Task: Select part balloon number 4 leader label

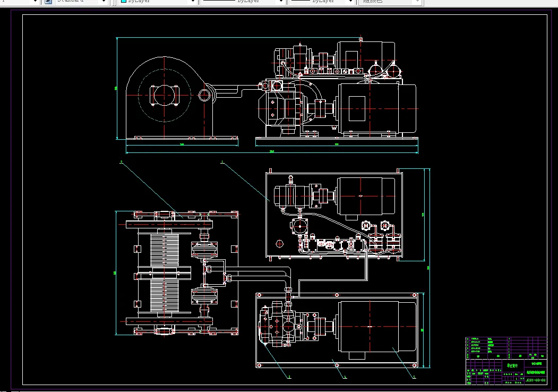Action: 345,377
